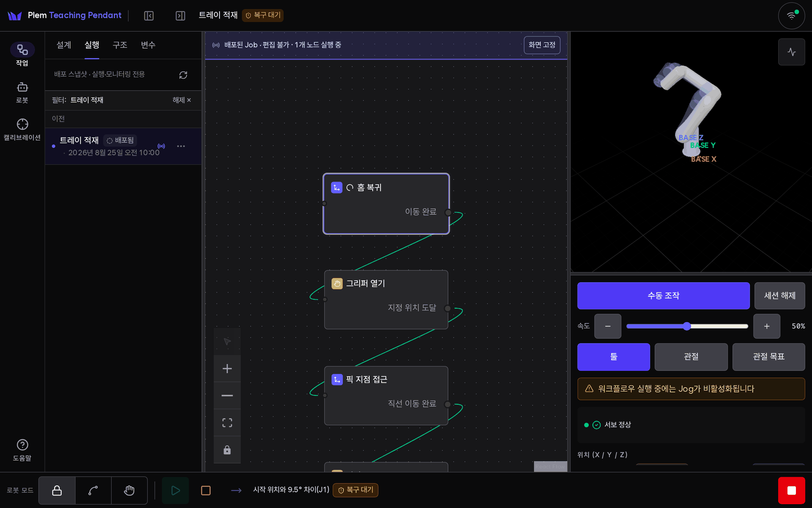The width and height of the screenshot is (812, 508).
Task: Open the 도움말 help icon
Action: pyautogui.click(x=22, y=450)
